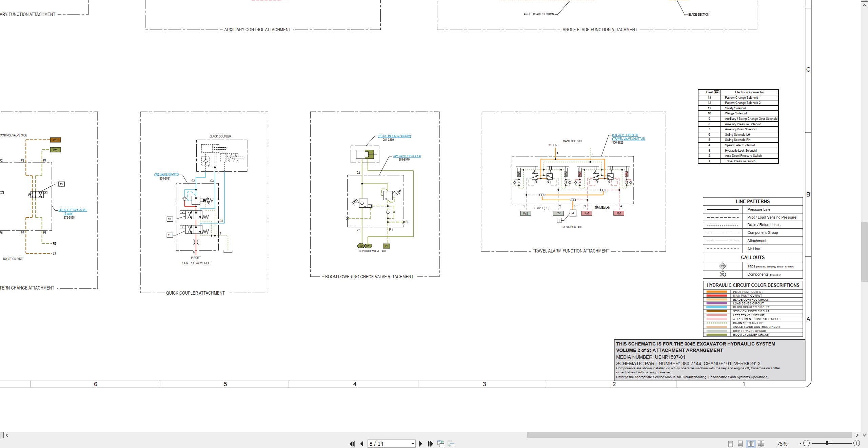This screenshot has width=868, height=448.
Task: Click LOAD SENSE CIRCUIT legend entry
Action: point(753,303)
